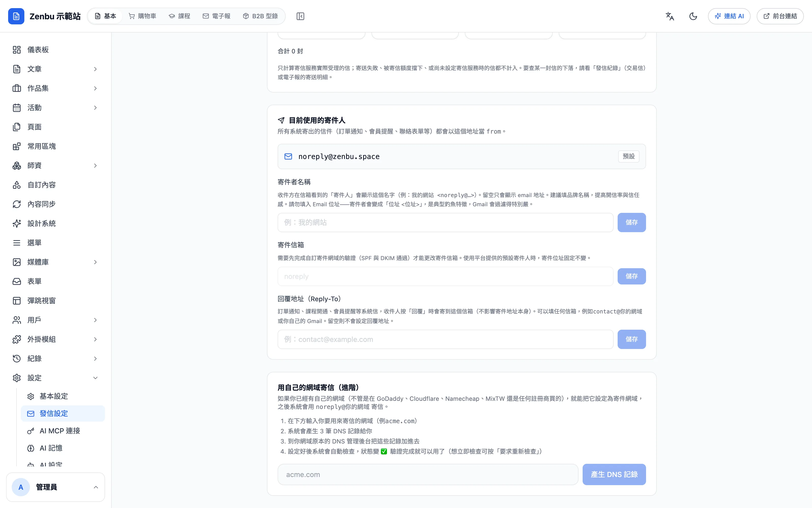The height and width of the screenshot is (508, 812).
Task: Save the 回覆地址 Reply-To field
Action: 632,339
